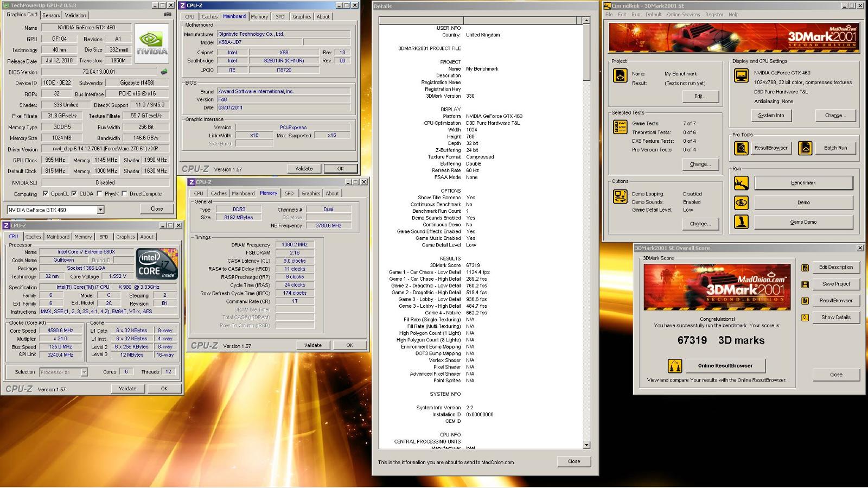868x488 pixels.
Task: Click the TechPowerUp GPU-Z title bar icon
Action: [5, 5]
